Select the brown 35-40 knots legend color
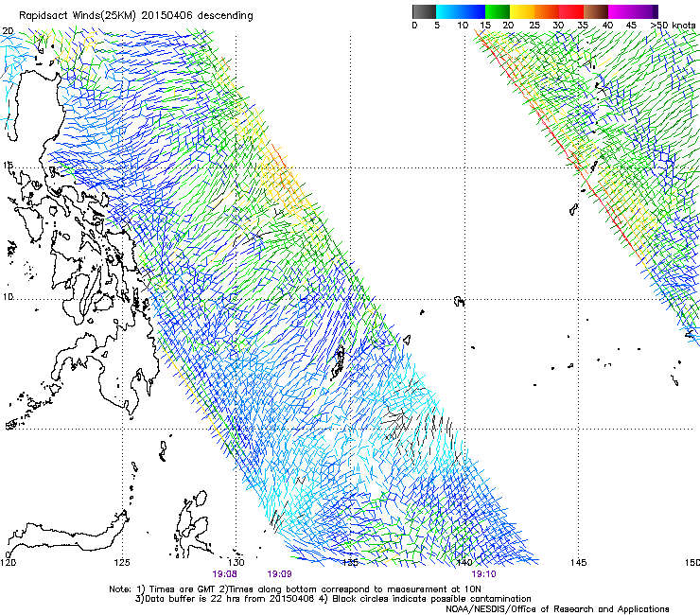 tap(596, 11)
